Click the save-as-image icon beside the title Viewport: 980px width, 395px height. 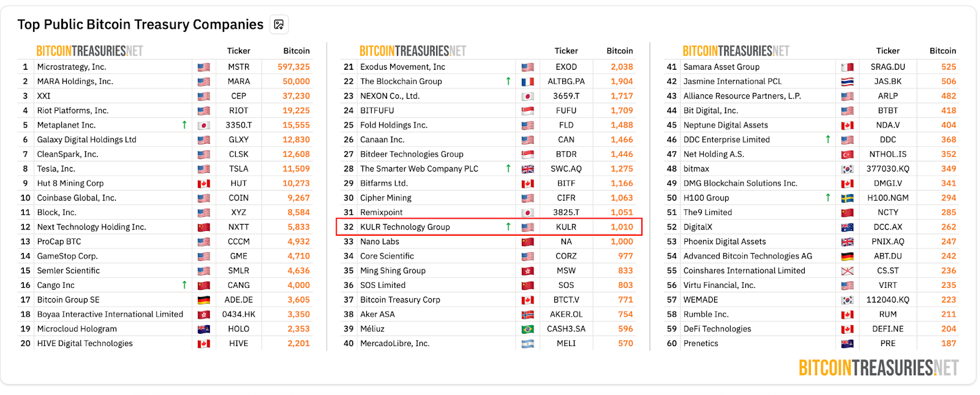(279, 24)
